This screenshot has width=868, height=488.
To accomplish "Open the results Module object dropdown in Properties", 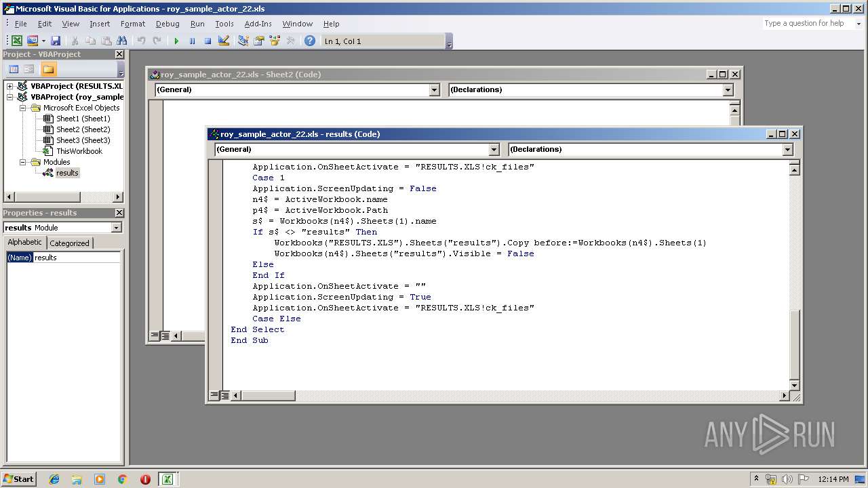I will coord(117,228).
